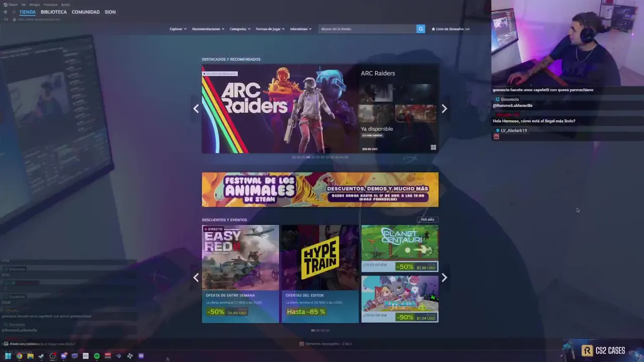
Task: Open Lista de deseados wishlist
Action: pos(450,29)
